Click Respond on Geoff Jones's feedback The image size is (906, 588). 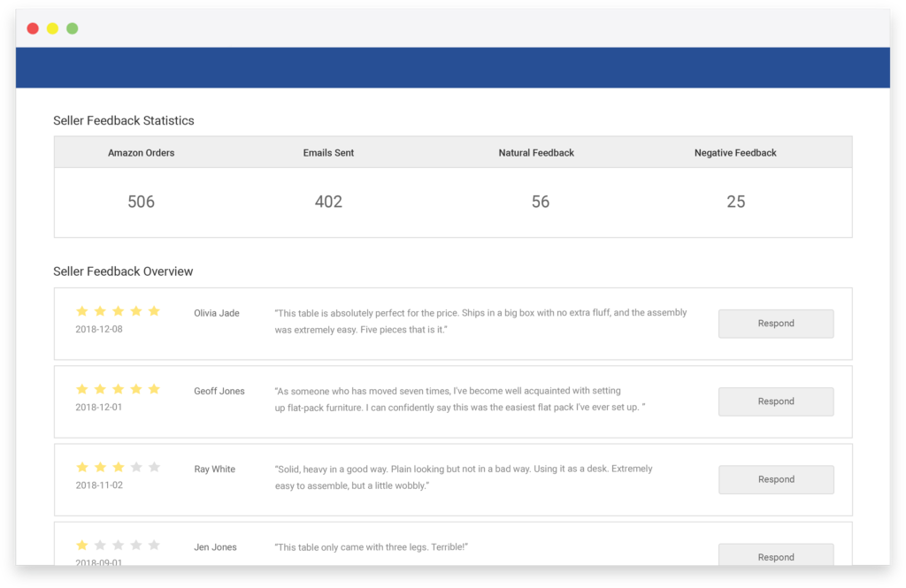point(775,401)
